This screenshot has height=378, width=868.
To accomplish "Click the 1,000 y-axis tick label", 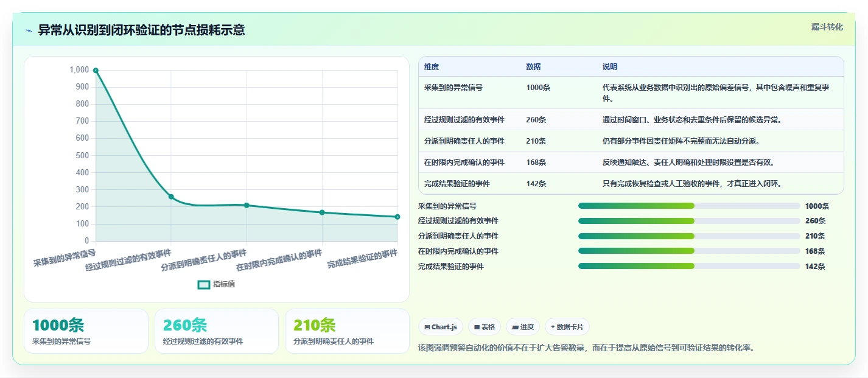I will [x=79, y=70].
